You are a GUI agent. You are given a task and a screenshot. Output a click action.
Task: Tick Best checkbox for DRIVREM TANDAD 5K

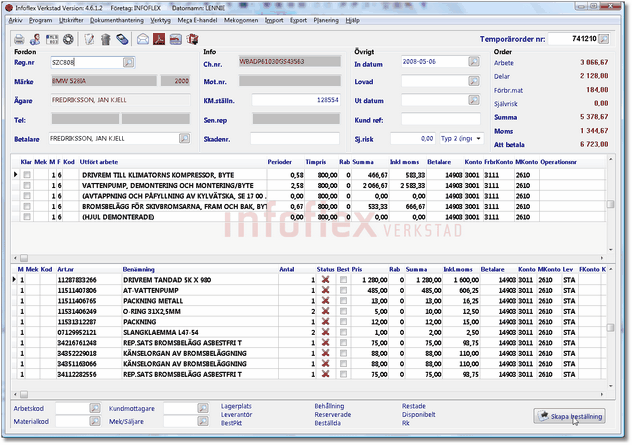[343, 279]
